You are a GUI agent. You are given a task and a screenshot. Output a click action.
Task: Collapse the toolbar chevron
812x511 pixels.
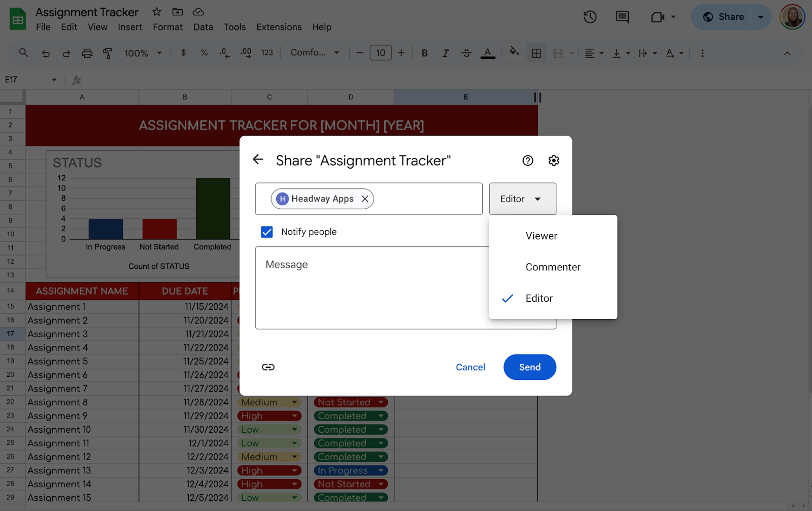tap(787, 53)
